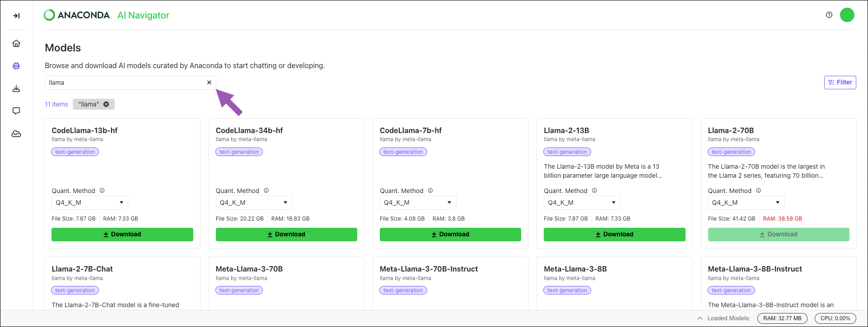This screenshot has height=327, width=868.
Task: Open the help question mark icon
Action: point(829,15)
